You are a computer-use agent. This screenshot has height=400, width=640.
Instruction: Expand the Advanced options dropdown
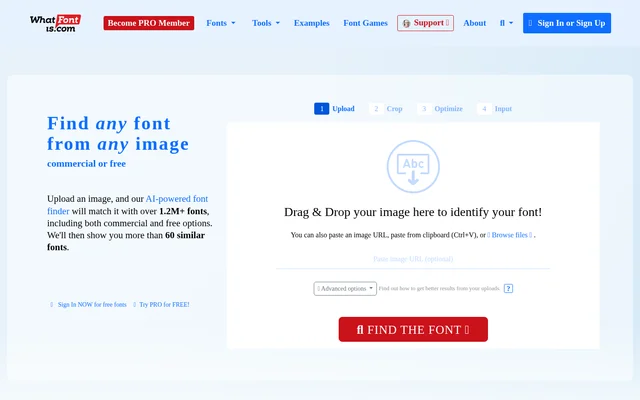point(345,289)
